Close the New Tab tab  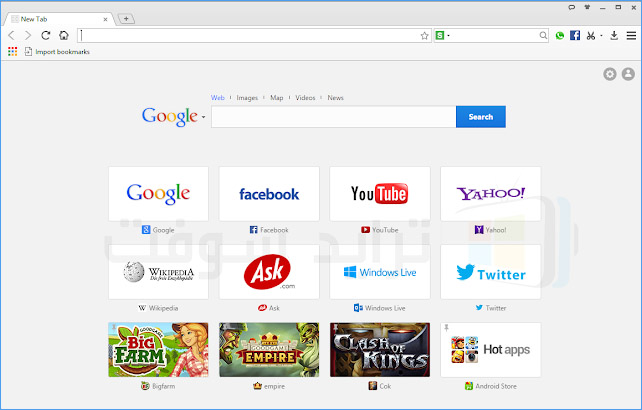(x=105, y=19)
